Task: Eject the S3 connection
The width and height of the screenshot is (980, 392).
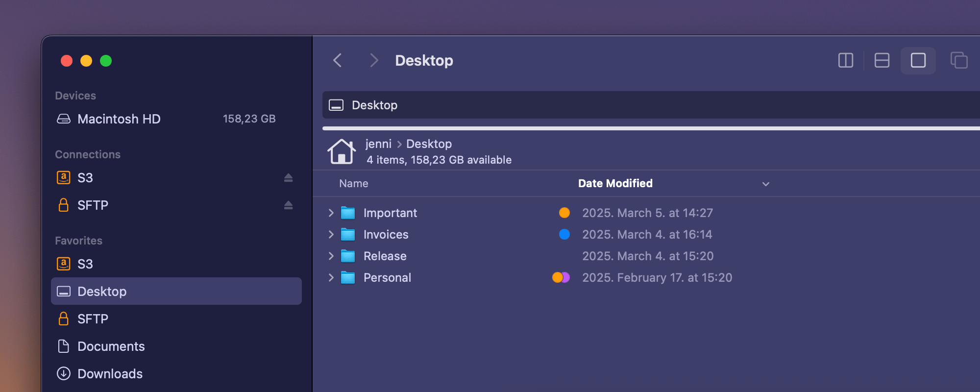Action: point(288,178)
